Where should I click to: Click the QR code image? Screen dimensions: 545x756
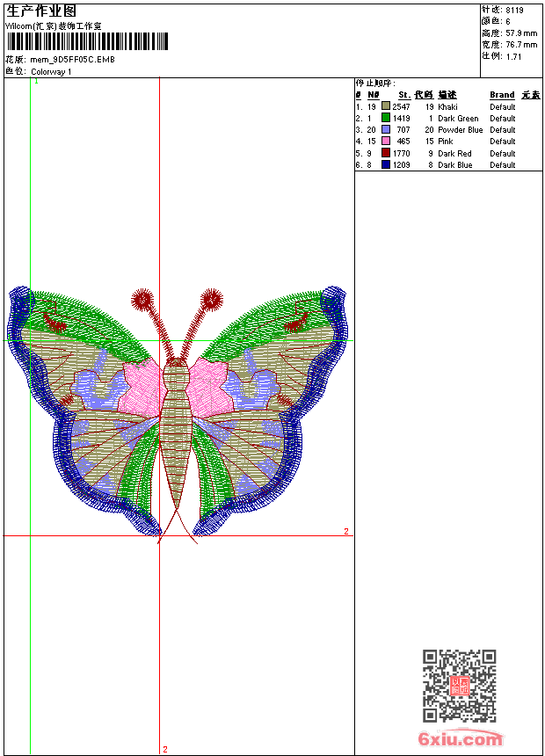pyautogui.click(x=459, y=686)
